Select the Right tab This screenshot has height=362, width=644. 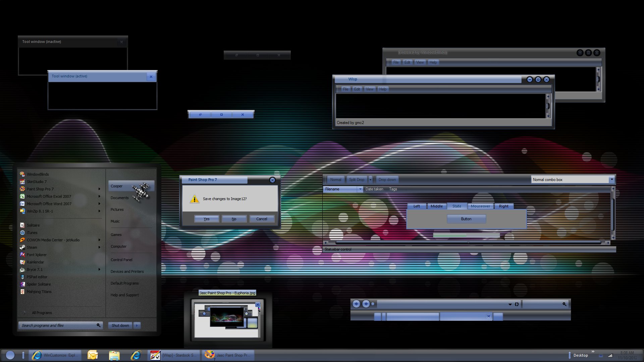[x=503, y=206]
